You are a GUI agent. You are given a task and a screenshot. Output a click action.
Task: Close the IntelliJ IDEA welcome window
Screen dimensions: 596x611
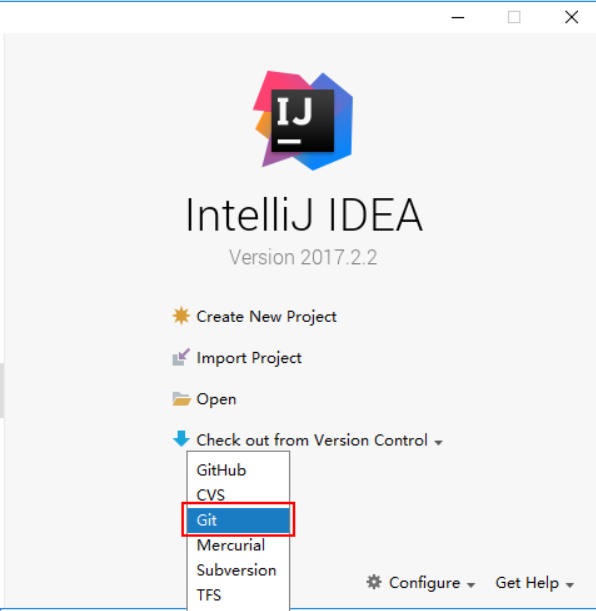(571, 17)
